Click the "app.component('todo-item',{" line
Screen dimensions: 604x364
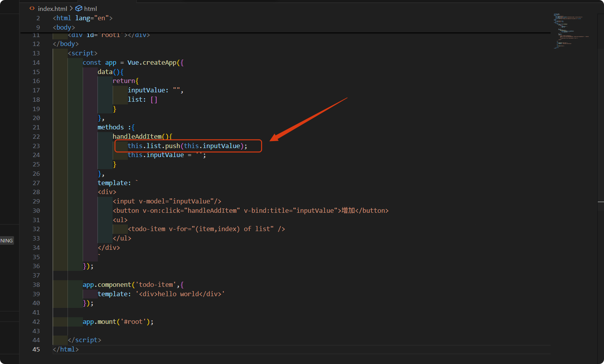[133, 284]
